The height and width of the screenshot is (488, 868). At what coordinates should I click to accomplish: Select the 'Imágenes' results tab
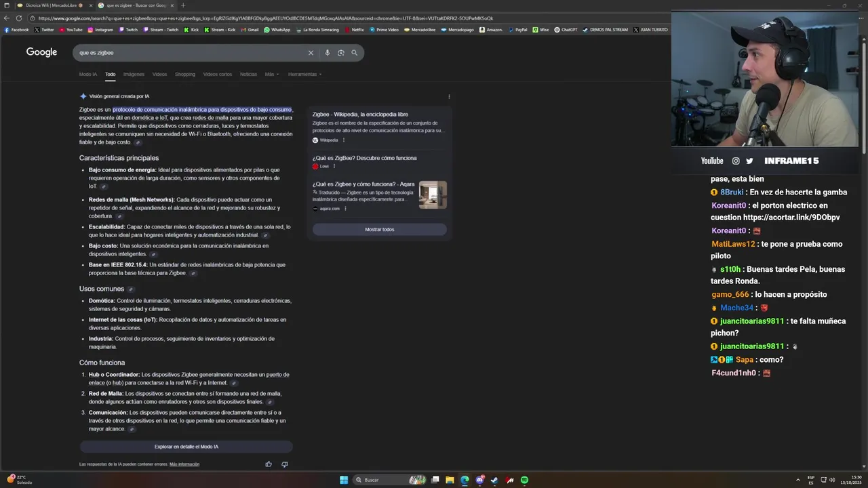click(x=134, y=74)
